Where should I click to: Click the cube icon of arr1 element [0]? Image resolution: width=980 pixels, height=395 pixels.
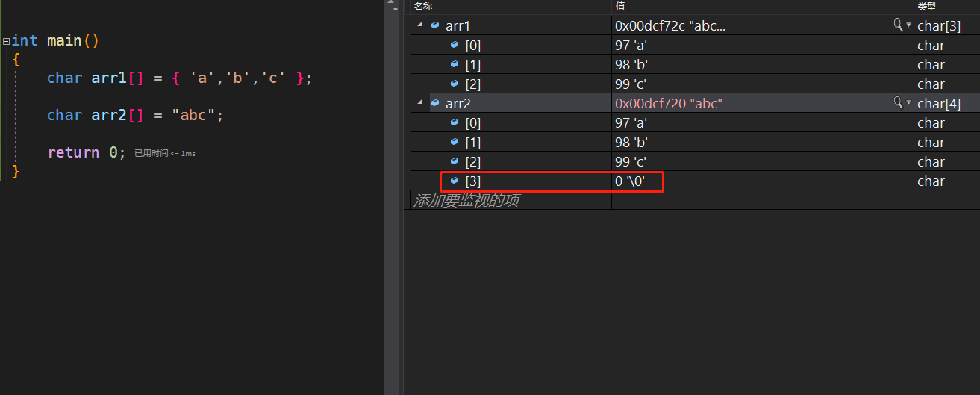[455, 45]
